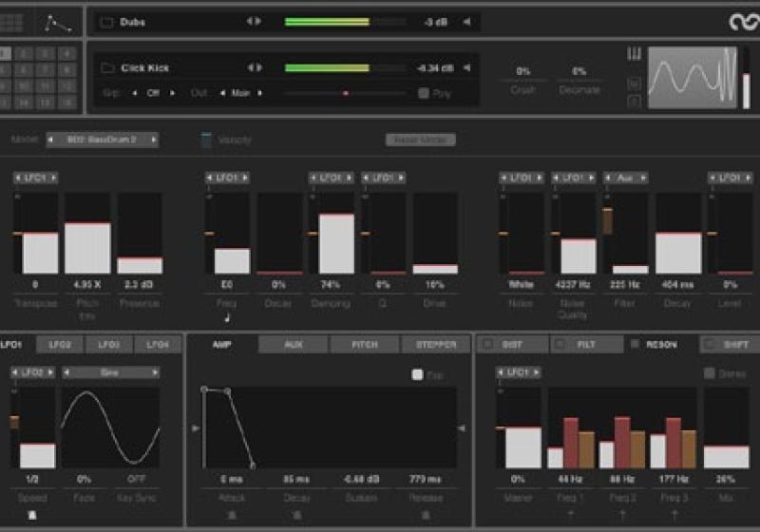Image resolution: width=760 pixels, height=532 pixels.
Task: Click the left arrow handle of the envelope display
Action: click(196, 428)
